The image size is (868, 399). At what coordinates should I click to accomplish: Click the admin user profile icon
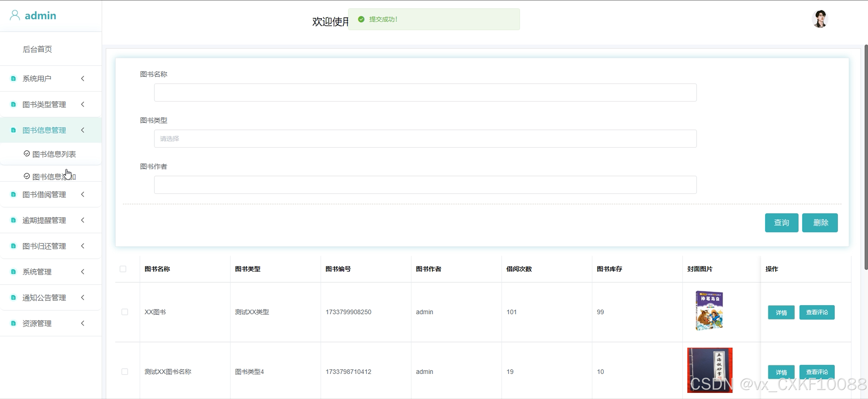[14, 15]
